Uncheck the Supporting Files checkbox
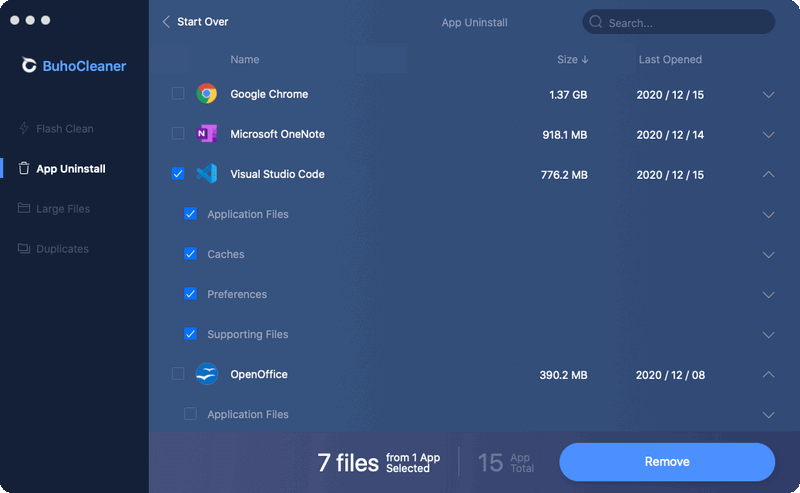Screen dimensions: 800x493 tap(190, 334)
